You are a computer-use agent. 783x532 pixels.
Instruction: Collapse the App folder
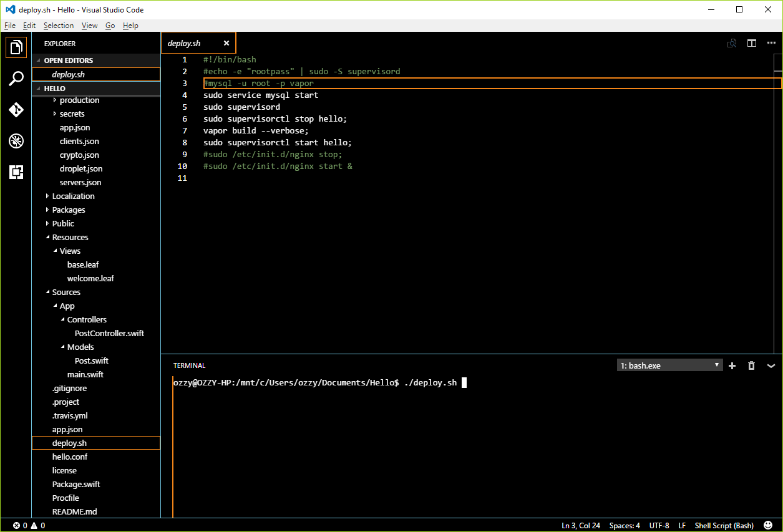(x=55, y=306)
